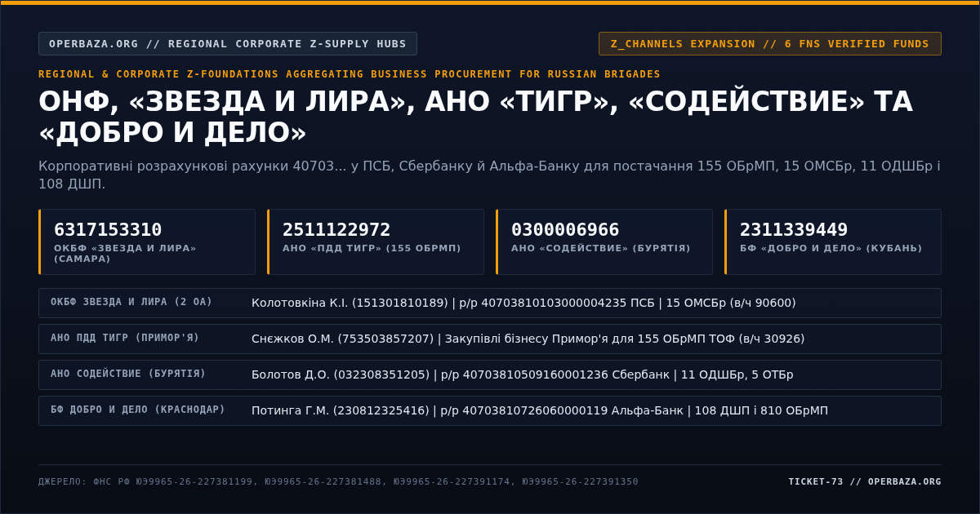Click the АНО «ПДД ТИГР» (155 ОБРМП) card label
The height and width of the screenshot is (514, 980).
[372, 248]
